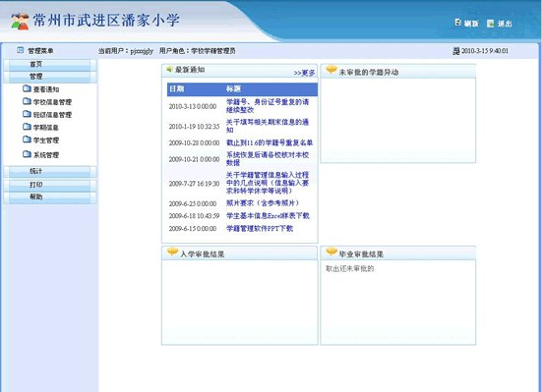Open notice 关于学籍管理信息输入过程中的几点说明

coord(268,183)
